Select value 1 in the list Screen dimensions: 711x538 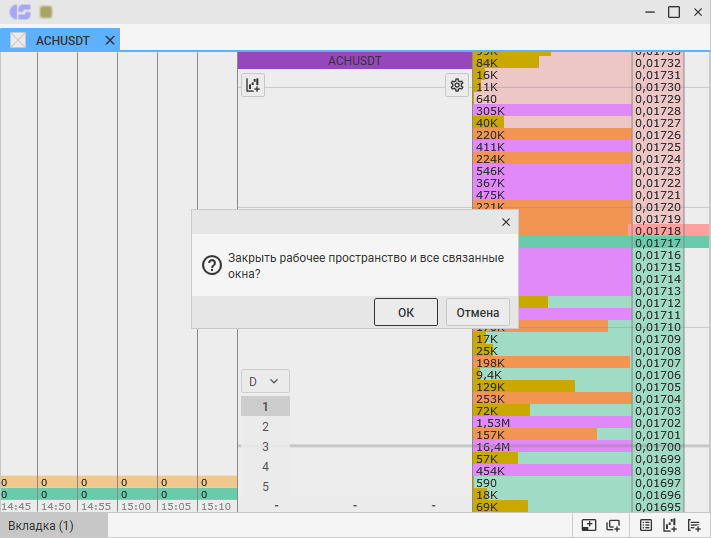pyautogui.click(x=265, y=406)
